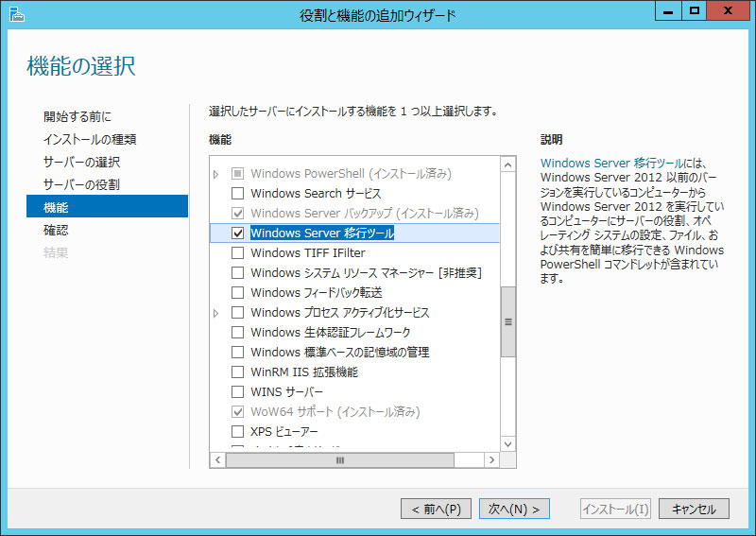Click the < 前へ(P) button

436,509
